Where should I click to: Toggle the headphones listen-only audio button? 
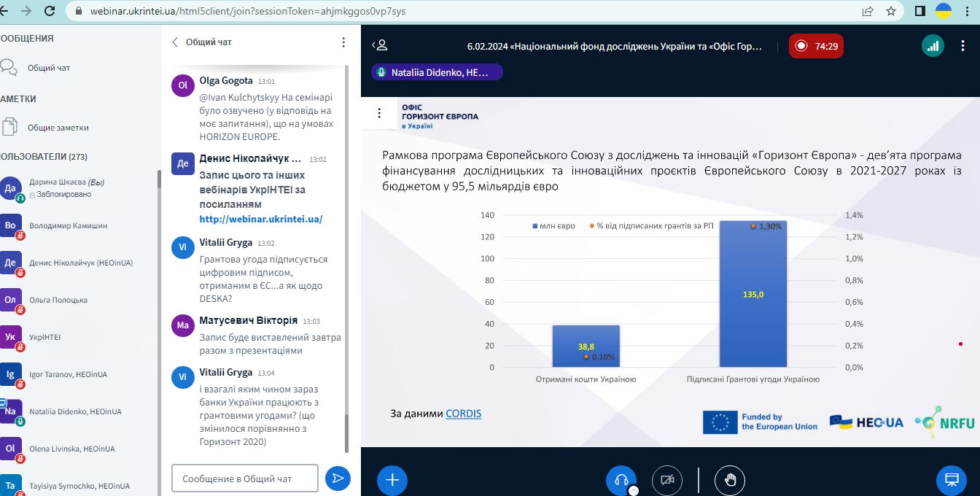pyautogui.click(x=621, y=479)
